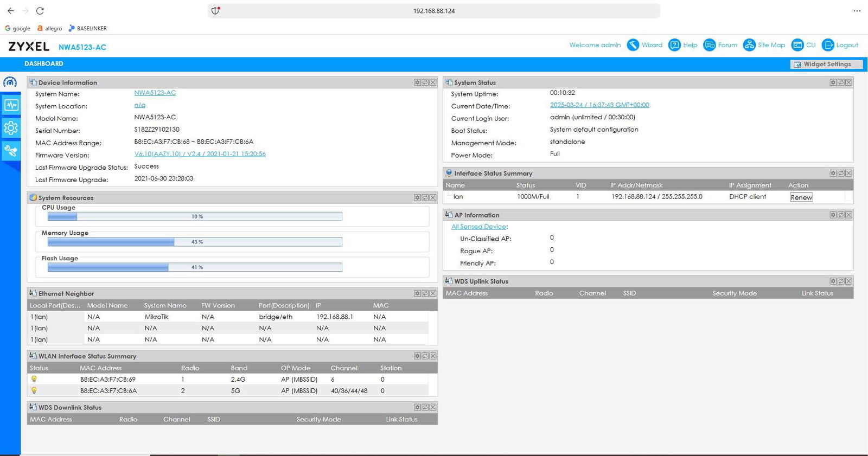Open settings gear of Ethernet Neighbor widget
The height and width of the screenshot is (456, 868).
pyautogui.click(x=417, y=293)
